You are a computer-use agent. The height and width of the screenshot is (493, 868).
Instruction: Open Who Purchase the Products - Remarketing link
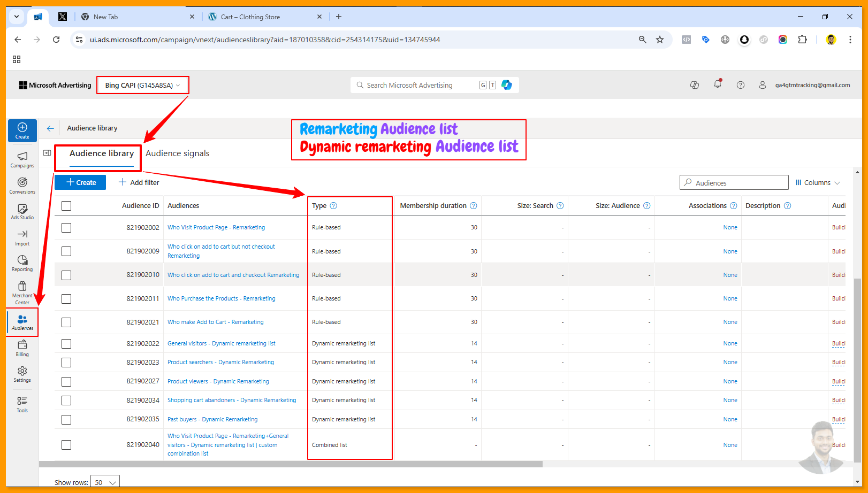pyautogui.click(x=221, y=299)
